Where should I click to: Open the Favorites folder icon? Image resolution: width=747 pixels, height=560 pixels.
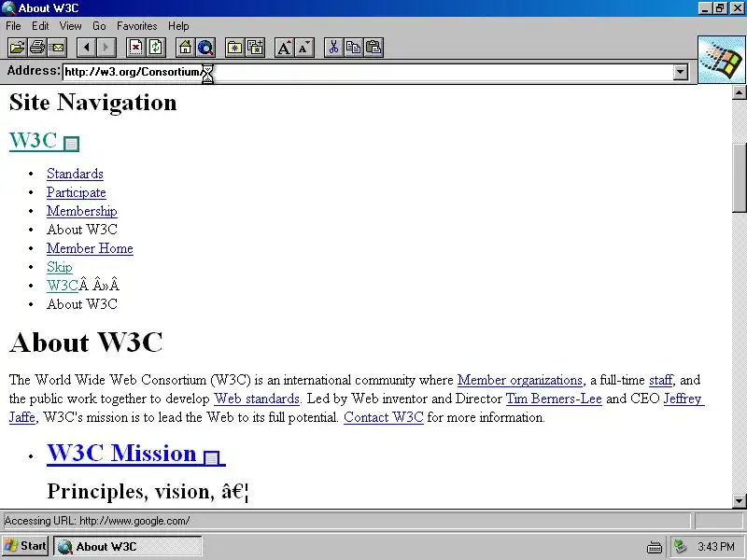[235, 48]
